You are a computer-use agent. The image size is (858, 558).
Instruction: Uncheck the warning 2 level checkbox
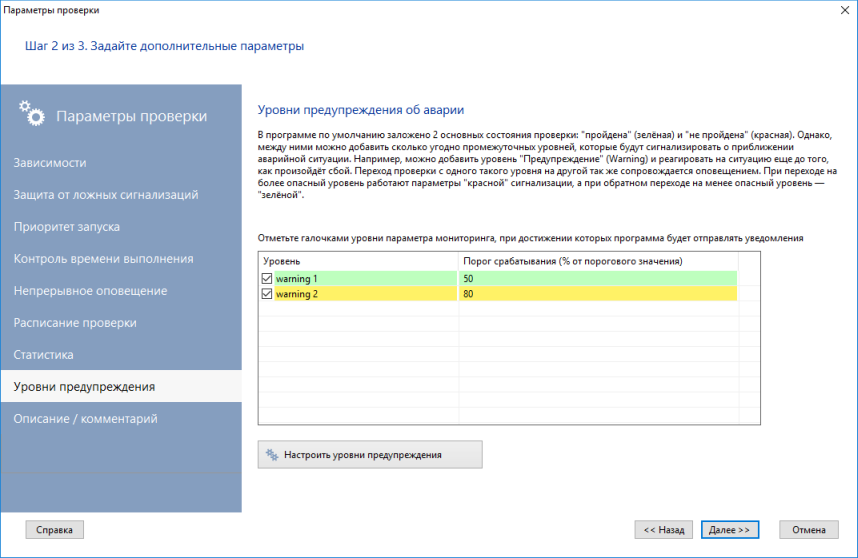[x=267, y=294]
